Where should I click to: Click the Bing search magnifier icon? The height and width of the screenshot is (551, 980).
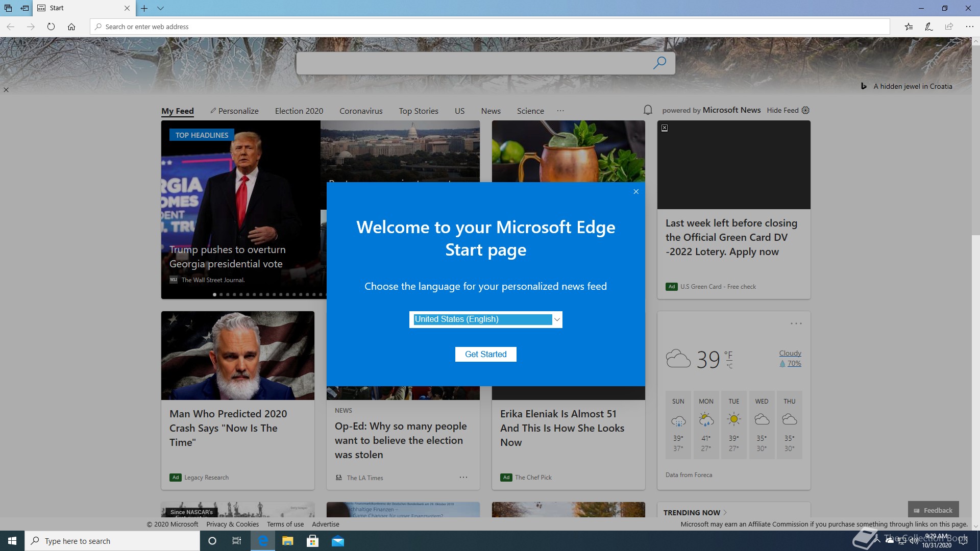tap(659, 63)
